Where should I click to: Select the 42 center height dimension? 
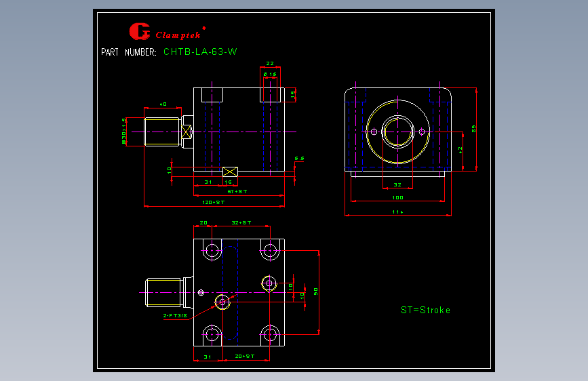pos(460,150)
